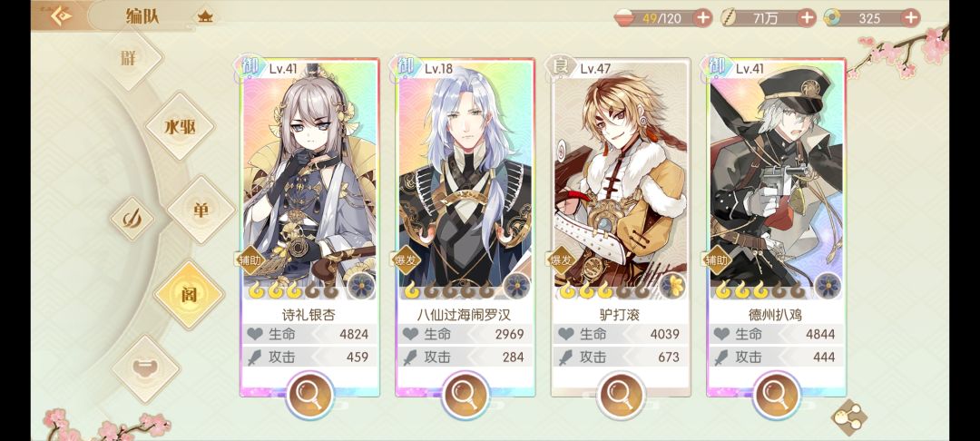The image size is (980, 441).
Task: Tap the yellow flower badge on 驴打滚 card
Action: coord(672,286)
